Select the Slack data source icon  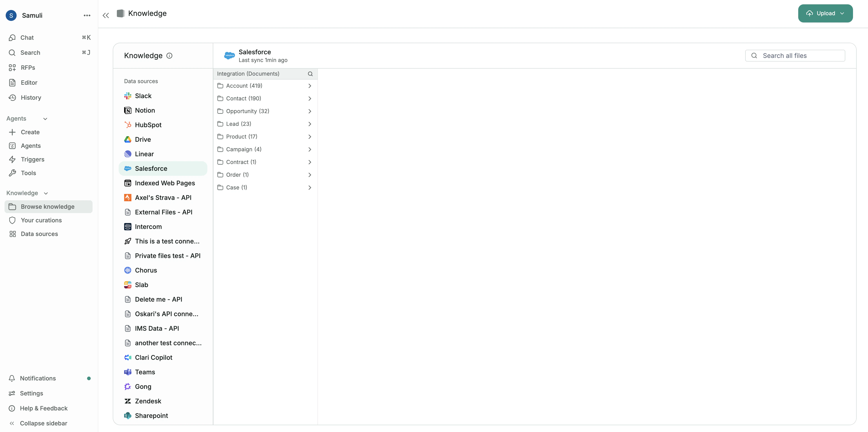[x=128, y=96]
